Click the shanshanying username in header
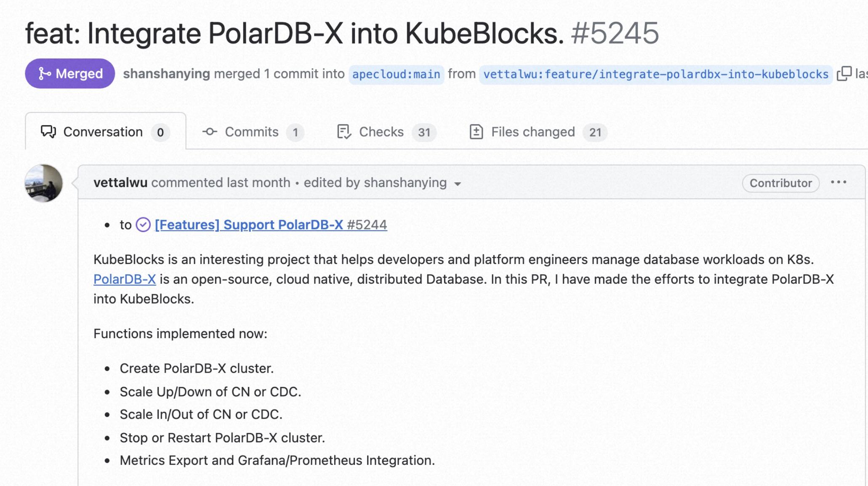868x486 pixels. tap(166, 74)
